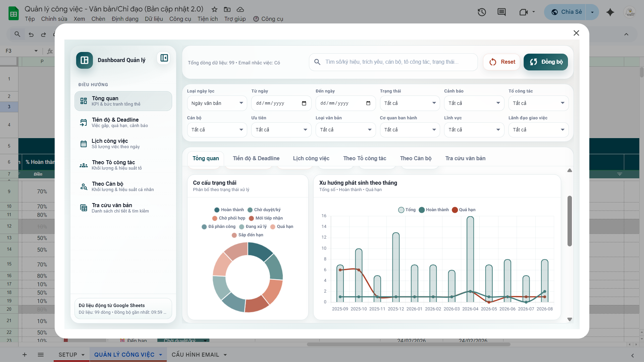
Task: Star this spreadsheet document
Action: point(214,9)
